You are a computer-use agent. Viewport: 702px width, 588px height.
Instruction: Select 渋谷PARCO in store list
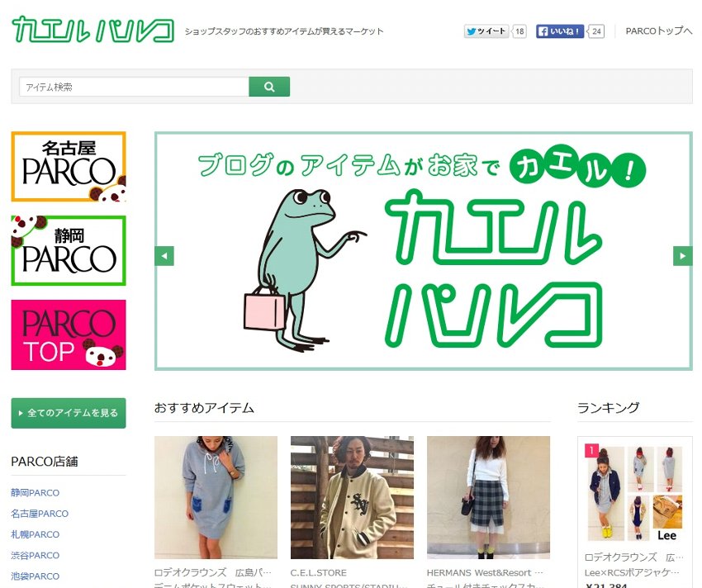pyautogui.click(x=35, y=555)
